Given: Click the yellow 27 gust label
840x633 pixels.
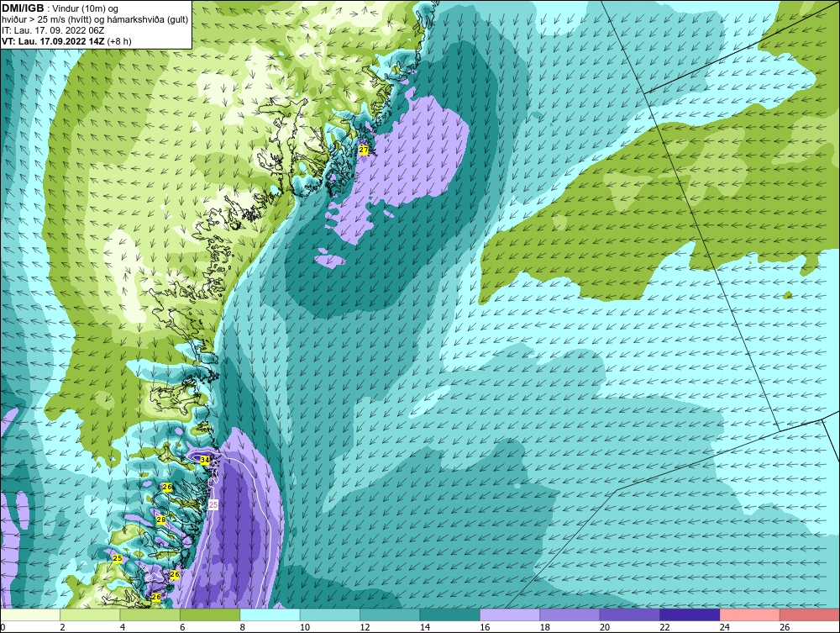Looking at the screenshot, I should pos(364,150).
